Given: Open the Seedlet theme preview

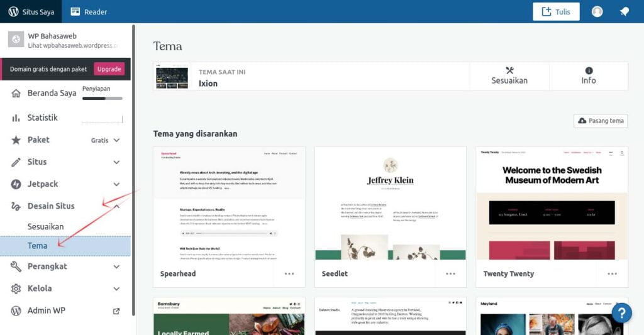Looking at the screenshot, I should coord(391,203).
